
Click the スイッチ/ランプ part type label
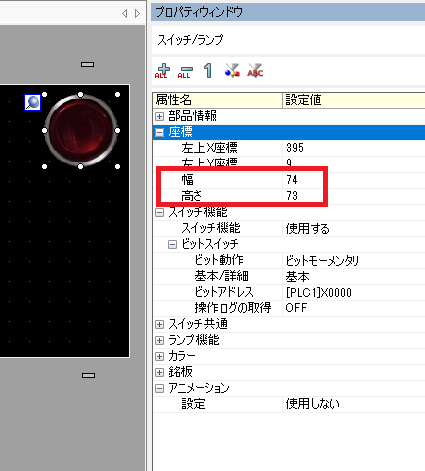click(190, 40)
